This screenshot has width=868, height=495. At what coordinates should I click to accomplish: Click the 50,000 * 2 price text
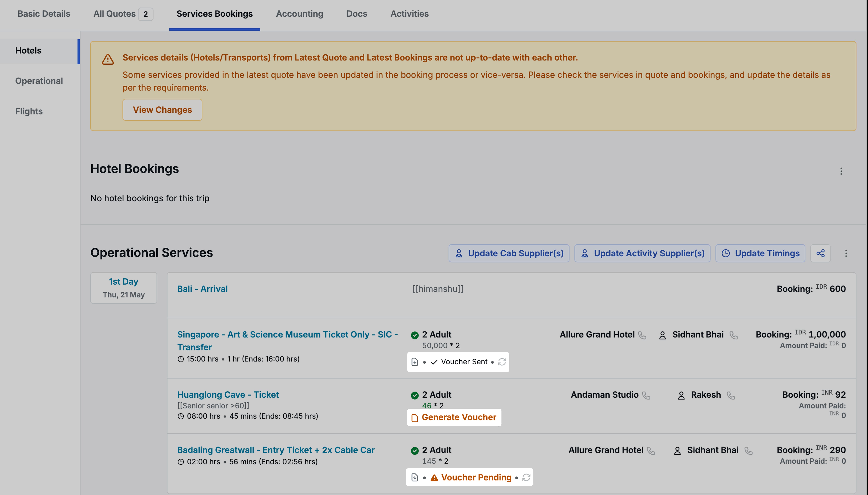441,345
